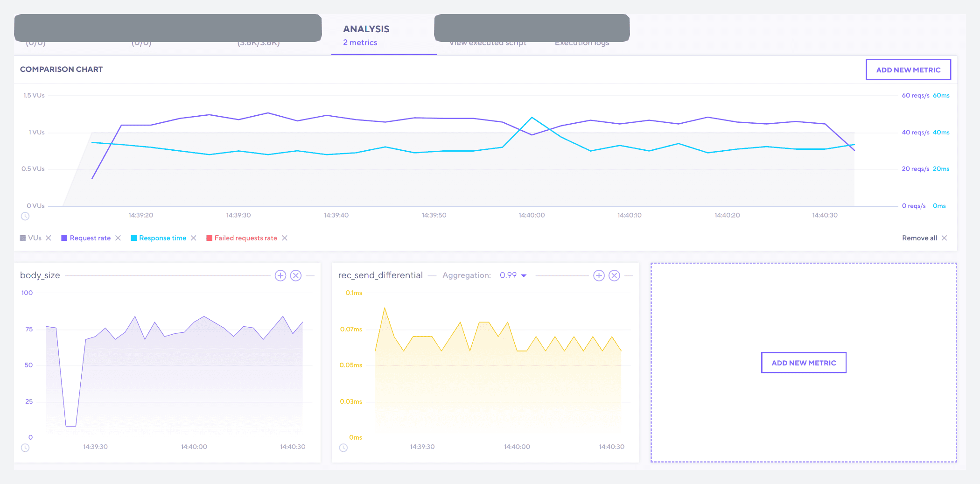This screenshot has height=484, width=980.
Task: Open the Execution logs tab
Action: pyautogui.click(x=582, y=42)
